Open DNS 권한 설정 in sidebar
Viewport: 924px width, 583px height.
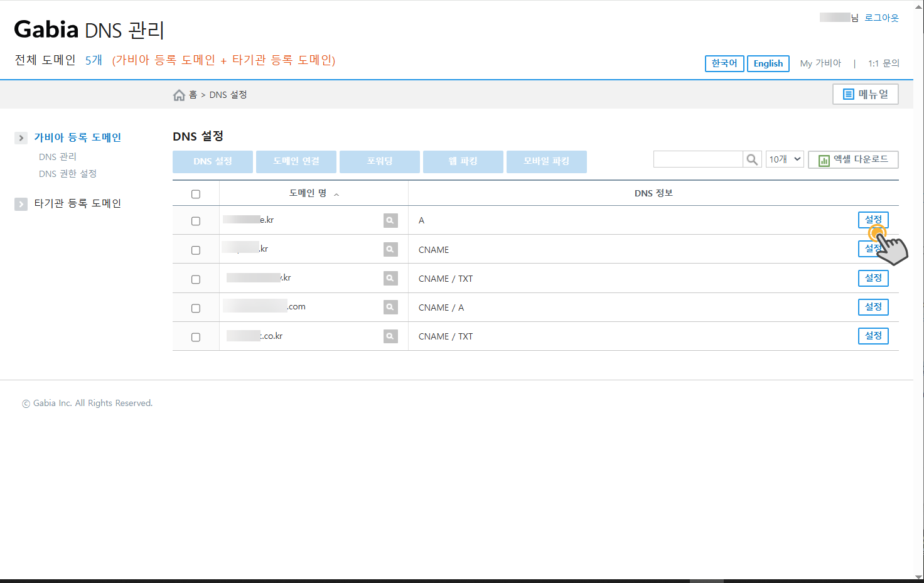point(68,174)
